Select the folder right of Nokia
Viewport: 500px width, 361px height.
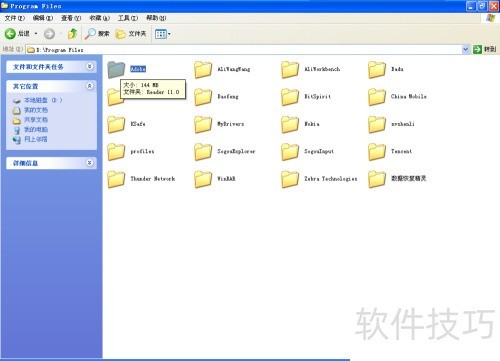coord(392,124)
